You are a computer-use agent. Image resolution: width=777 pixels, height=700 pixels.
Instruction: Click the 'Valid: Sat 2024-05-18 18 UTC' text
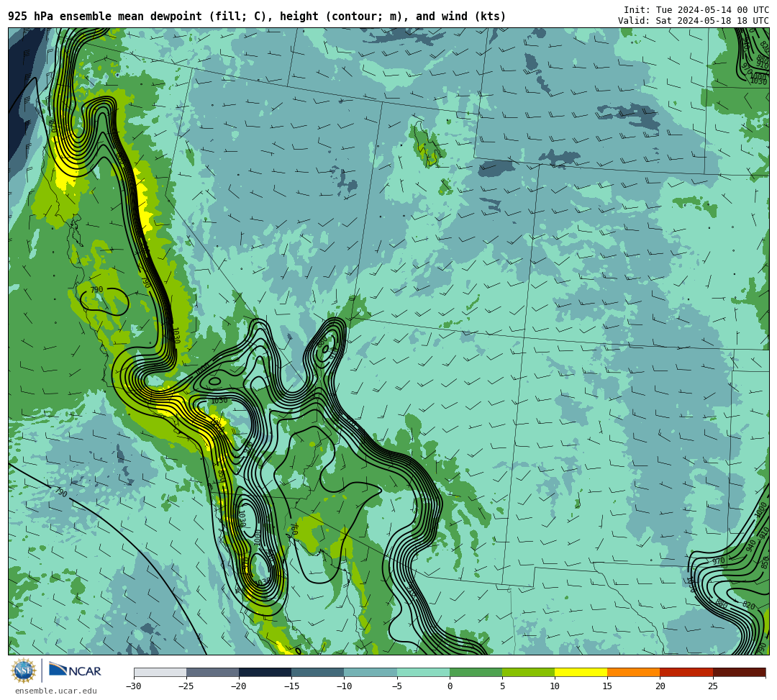[694, 21]
